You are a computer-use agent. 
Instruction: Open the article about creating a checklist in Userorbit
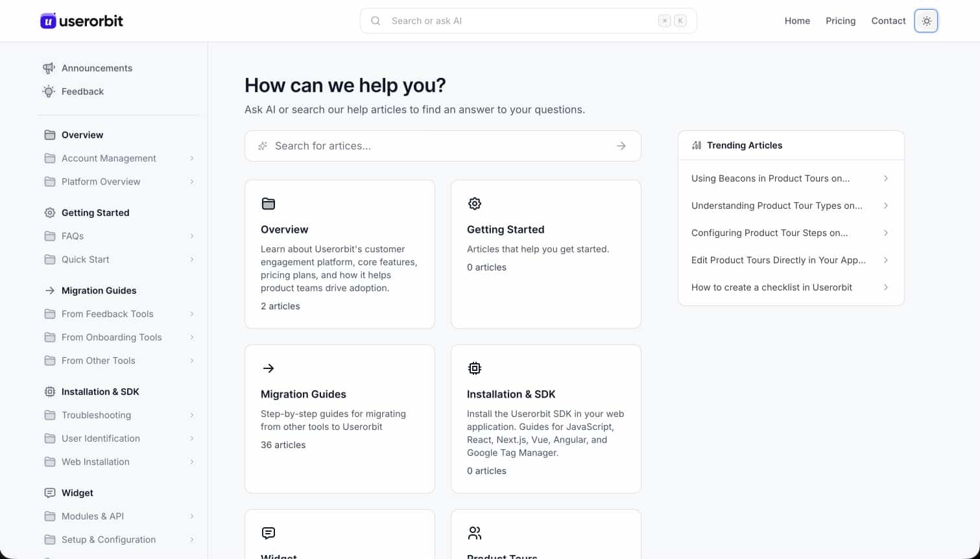point(772,287)
